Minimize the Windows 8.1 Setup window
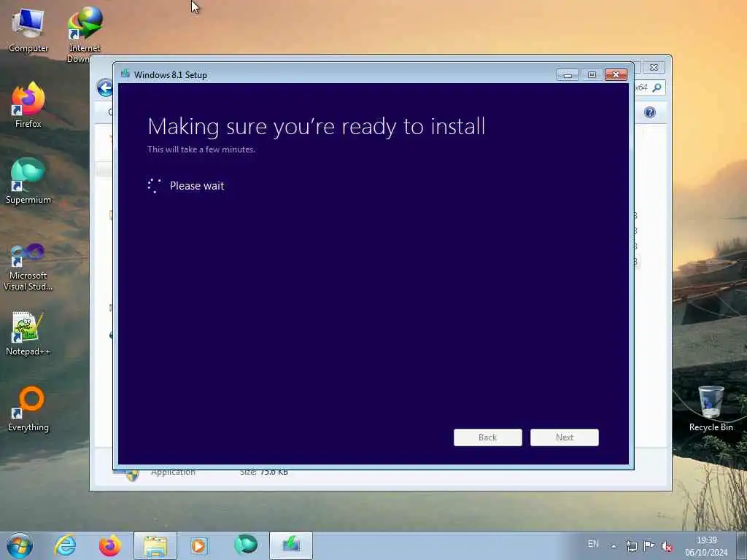The width and height of the screenshot is (747, 560). point(568,75)
